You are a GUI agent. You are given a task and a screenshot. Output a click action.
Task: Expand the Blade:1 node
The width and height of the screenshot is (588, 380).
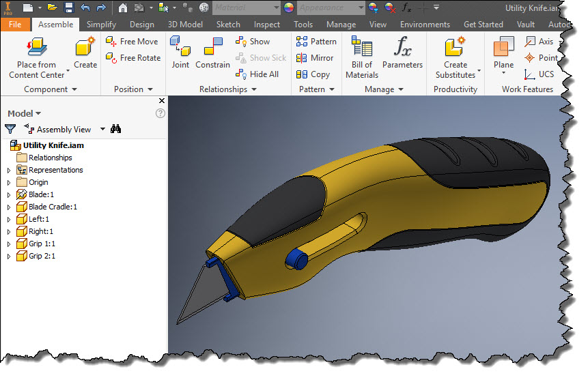[9, 195]
